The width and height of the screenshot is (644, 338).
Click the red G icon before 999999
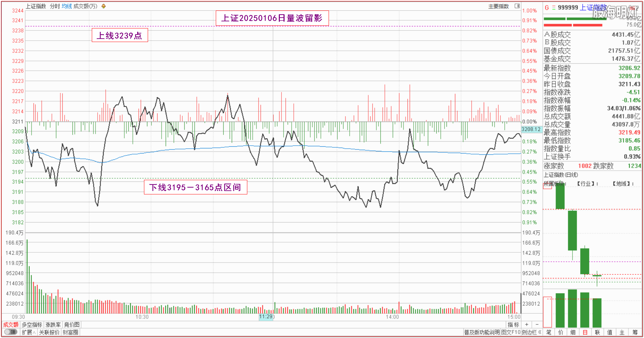547,7
